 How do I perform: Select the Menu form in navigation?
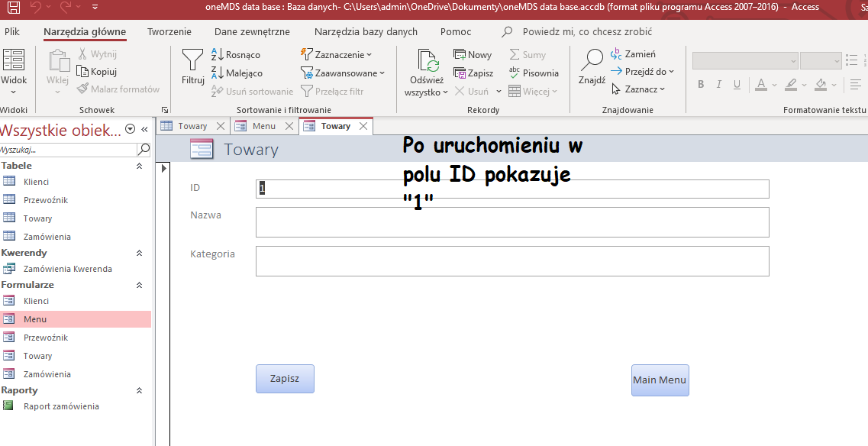pyautogui.click(x=76, y=319)
